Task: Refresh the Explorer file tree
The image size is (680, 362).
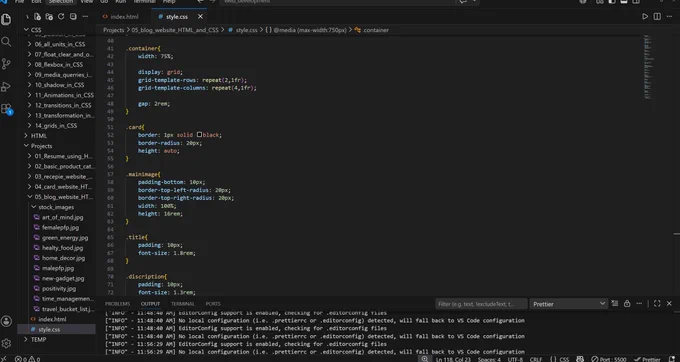Action: (61, 16)
